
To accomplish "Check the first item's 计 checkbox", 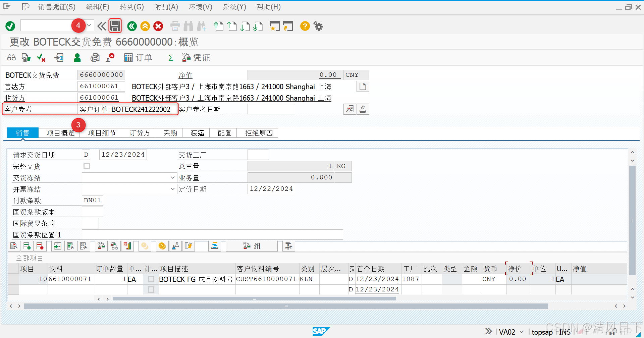I will point(151,279).
